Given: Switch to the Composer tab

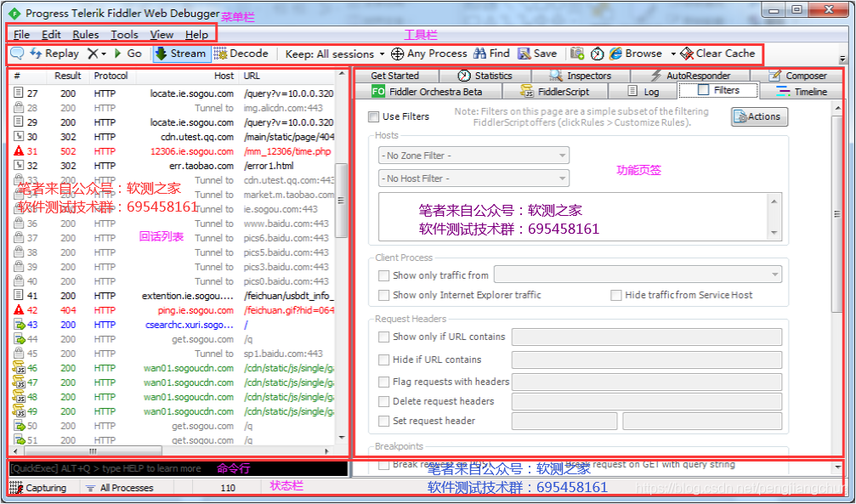Looking at the screenshot, I should click(797, 76).
